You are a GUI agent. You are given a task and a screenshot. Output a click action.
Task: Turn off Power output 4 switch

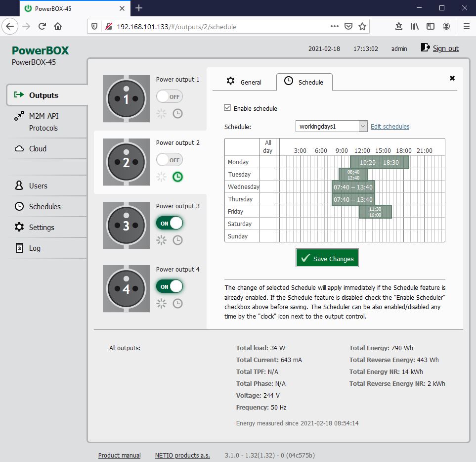coord(170,286)
